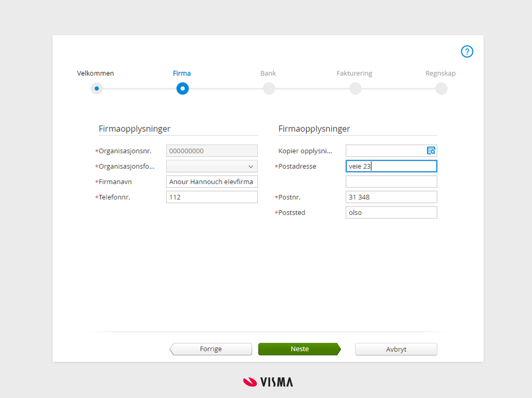Click the Visma logo at the bottom

[267, 382]
